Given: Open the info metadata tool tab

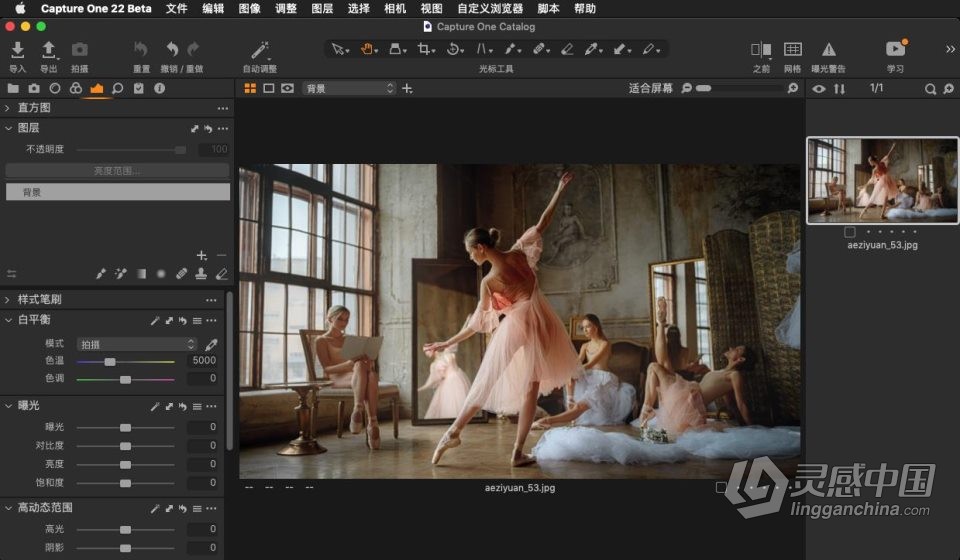Looking at the screenshot, I should coord(159,88).
